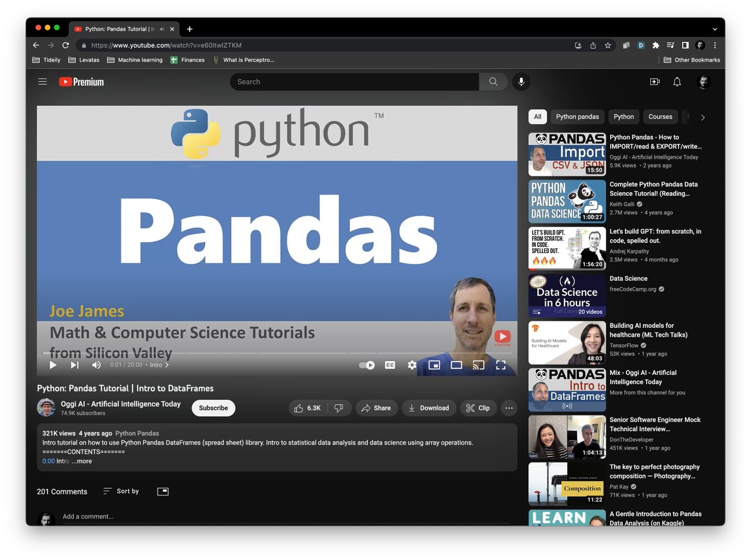Open the Sort by comments dropdown
The width and height of the screenshot is (751, 560).
tap(121, 491)
